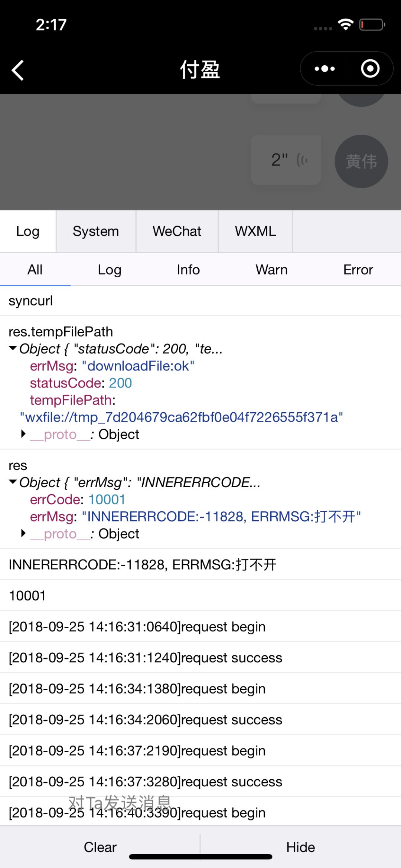This screenshot has height=868, width=401.
Task: Open the WeChat tab
Action: point(177,231)
